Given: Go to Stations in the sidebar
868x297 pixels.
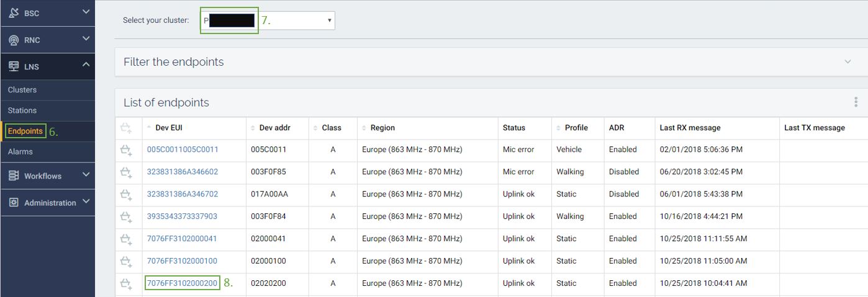Looking at the screenshot, I should pyautogui.click(x=22, y=110).
